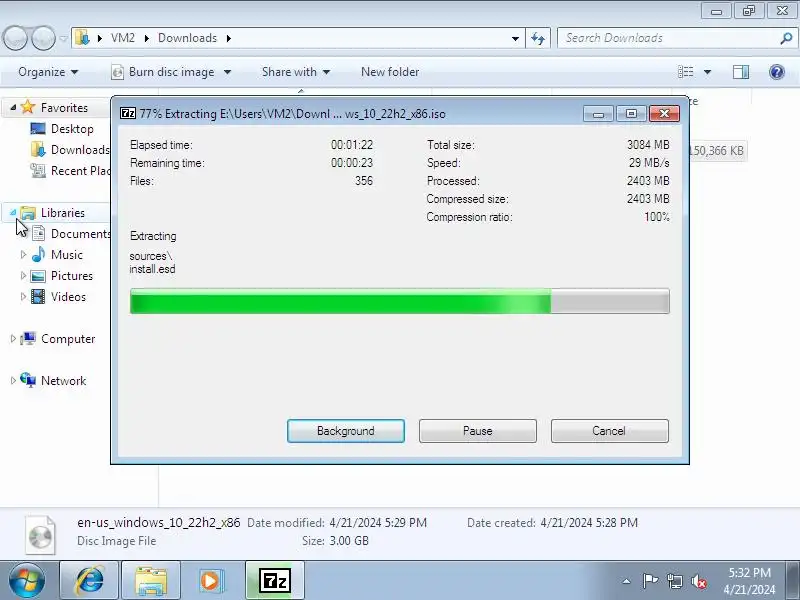Click the search magnifier icon
Screen dimensions: 800x600
click(786, 38)
